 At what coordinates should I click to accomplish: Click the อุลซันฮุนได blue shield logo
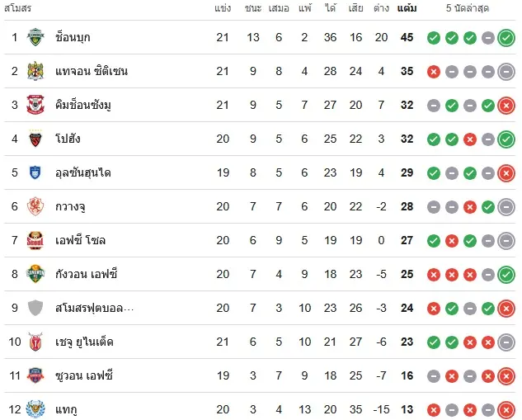(35, 172)
